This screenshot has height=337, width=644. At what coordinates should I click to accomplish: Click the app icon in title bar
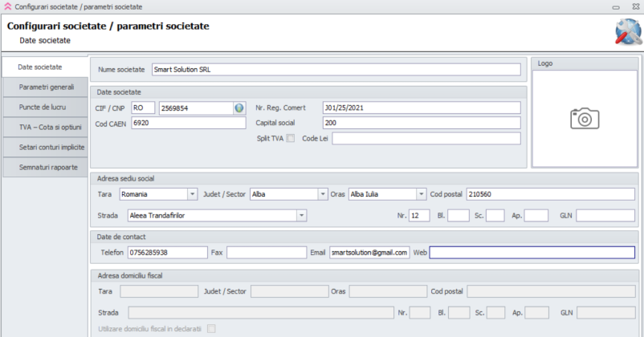click(x=7, y=6)
